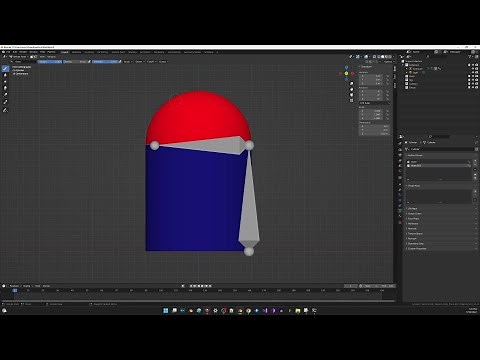The width and height of the screenshot is (480, 360).
Task: Open the Weight Paint mode dropdown
Action: point(18,57)
